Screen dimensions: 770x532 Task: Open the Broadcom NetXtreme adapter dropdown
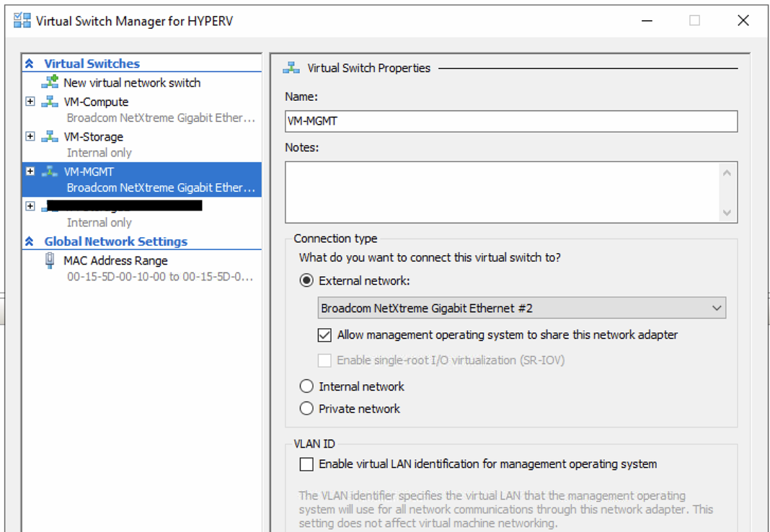(521, 309)
